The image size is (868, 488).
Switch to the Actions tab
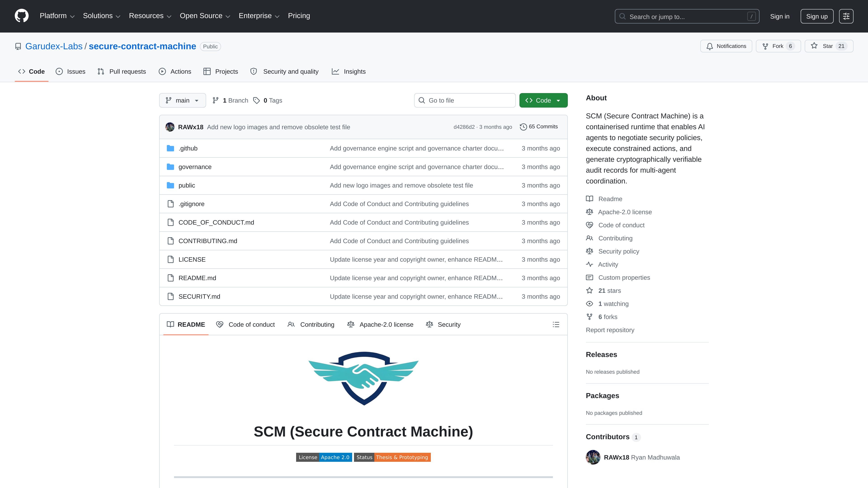pos(175,71)
